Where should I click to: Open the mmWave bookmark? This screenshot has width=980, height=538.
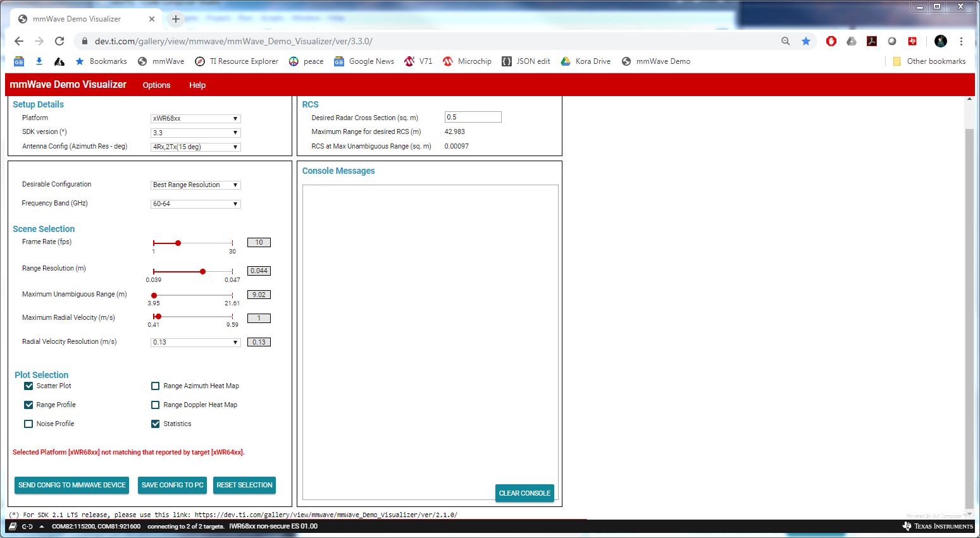tap(161, 61)
